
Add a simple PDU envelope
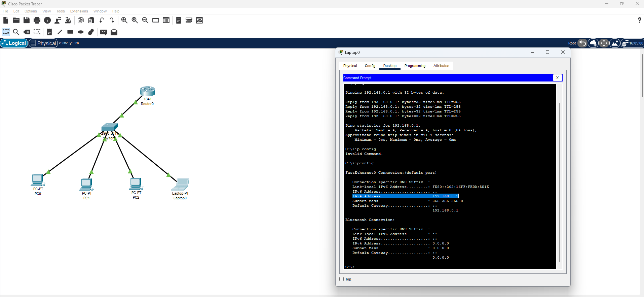click(x=104, y=32)
